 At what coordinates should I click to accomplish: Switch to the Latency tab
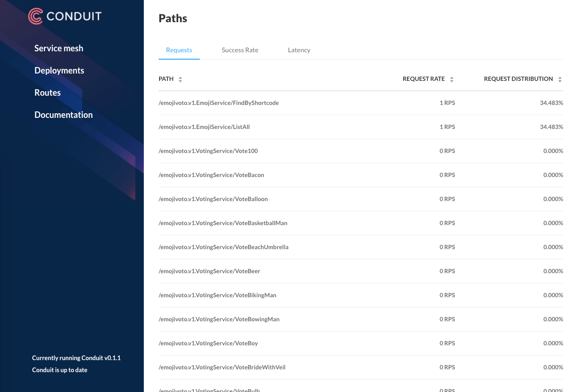299,50
